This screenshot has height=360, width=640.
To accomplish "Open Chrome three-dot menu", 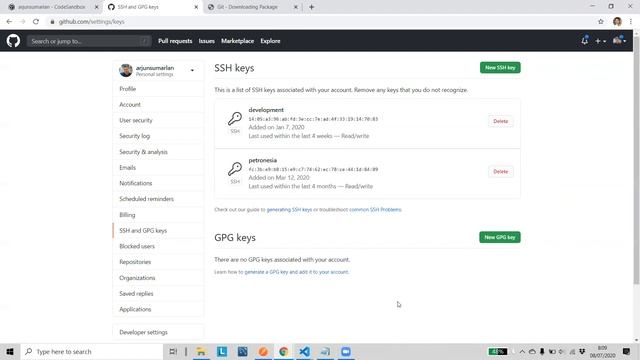I will point(631,22).
